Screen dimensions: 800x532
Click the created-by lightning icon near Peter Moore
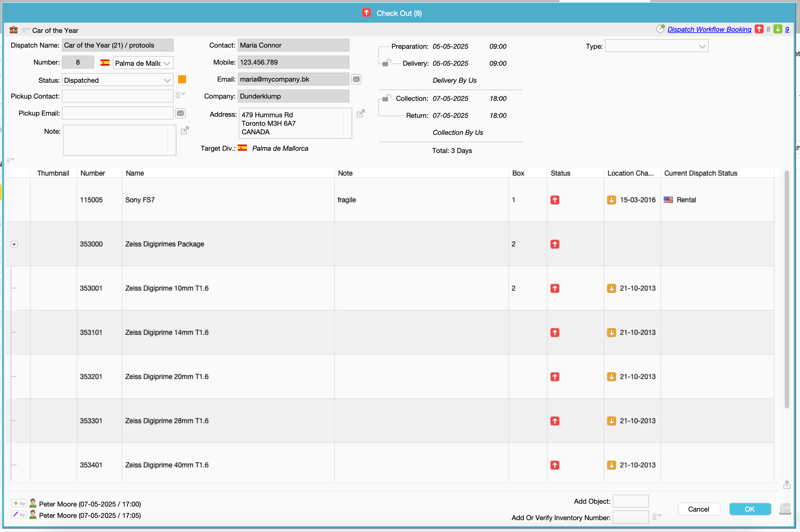click(x=18, y=503)
